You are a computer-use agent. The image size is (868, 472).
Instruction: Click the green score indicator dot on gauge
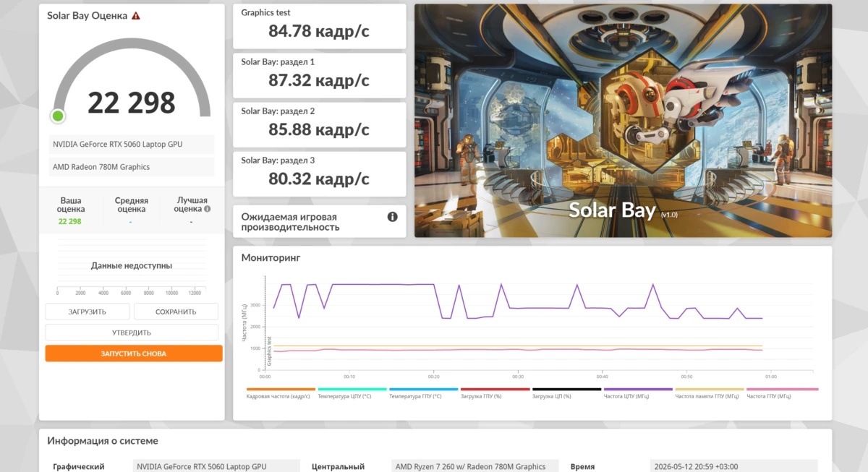(x=58, y=116)
